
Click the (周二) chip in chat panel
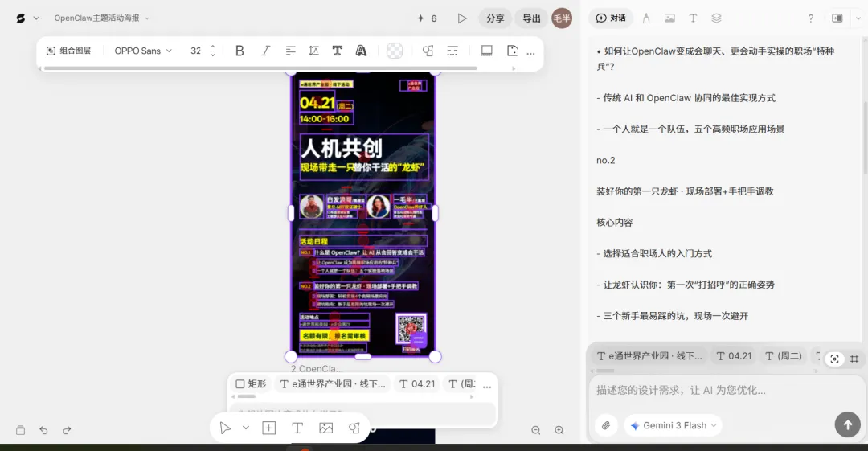[784, 356]
